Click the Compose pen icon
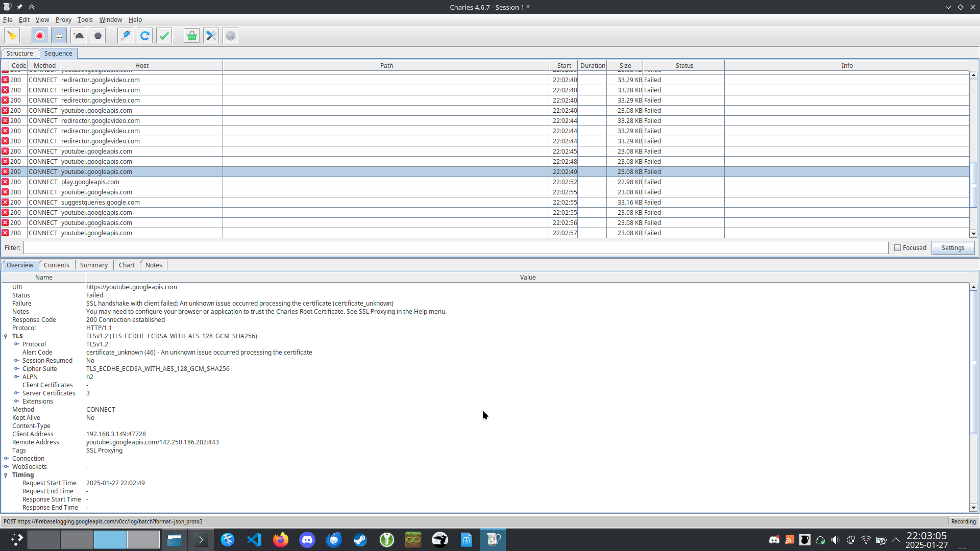The height and width of the screenshot is (551, 980). [125, 36]
